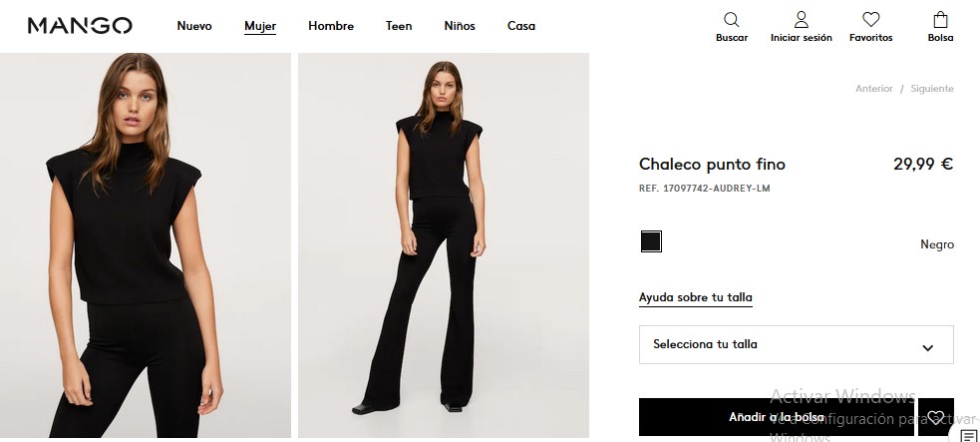Click the Iniciar sesión person icon
Screen dimensions: 980x442
point(801,20)
